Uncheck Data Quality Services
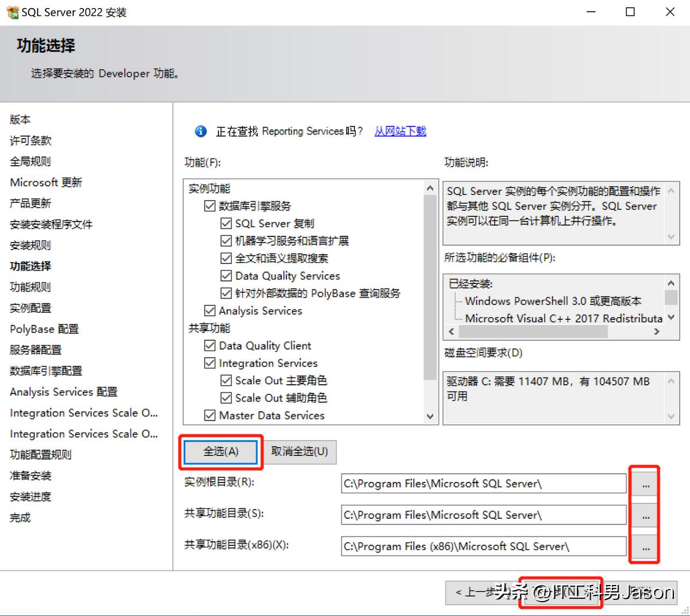This screenshot has width=690, height=616. click(227, 276)
